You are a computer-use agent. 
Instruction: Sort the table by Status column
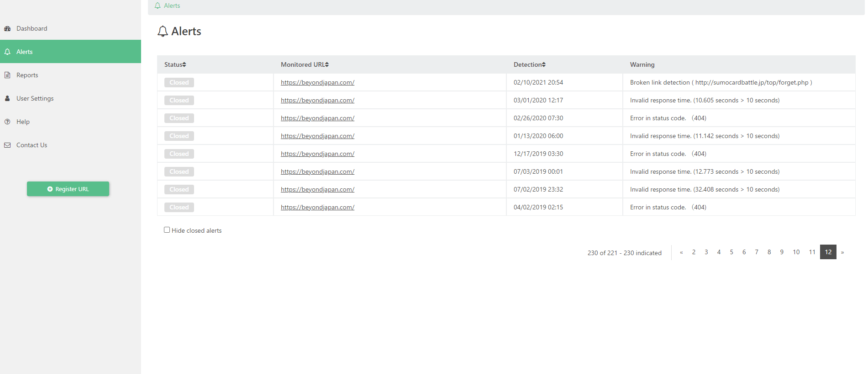pos(175,64)
